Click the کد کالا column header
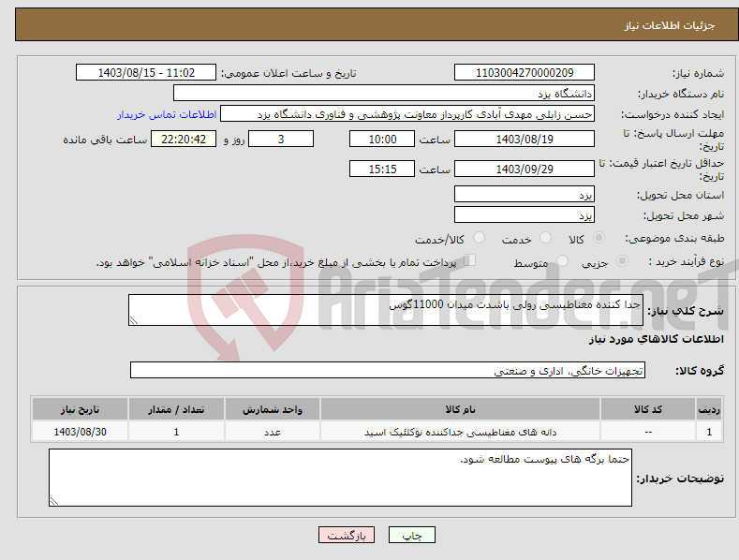This screenshot has height=560, width=739. [648, 408]
